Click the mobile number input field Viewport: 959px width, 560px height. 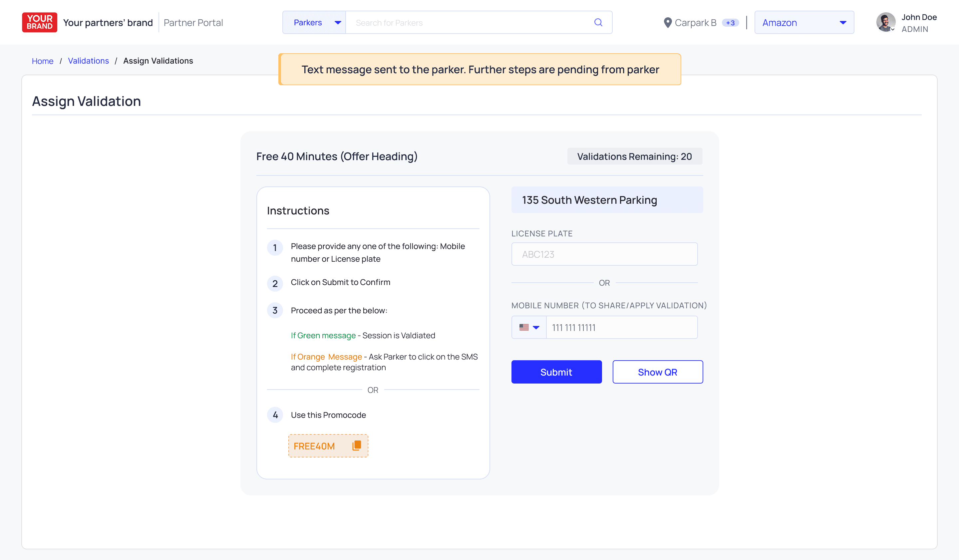pos(621,328)
